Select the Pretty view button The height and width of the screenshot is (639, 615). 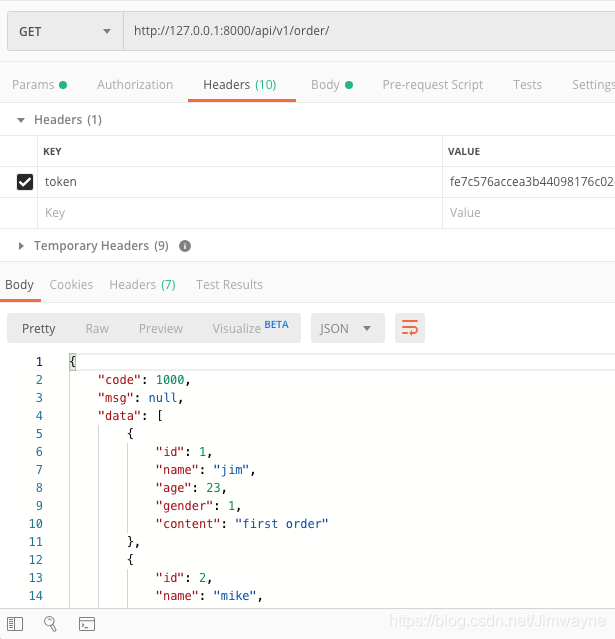[39, 328]
